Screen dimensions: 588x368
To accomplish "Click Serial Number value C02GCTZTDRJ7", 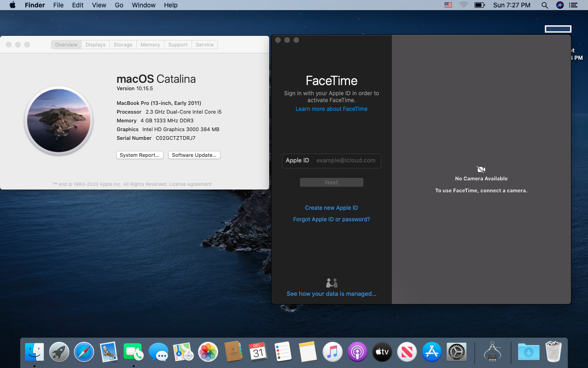I will point(175,138).
